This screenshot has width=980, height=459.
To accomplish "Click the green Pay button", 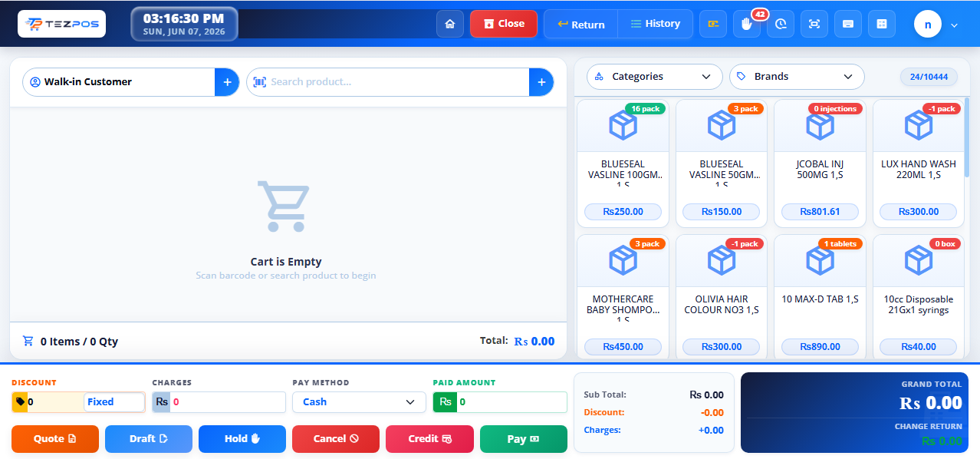I will click(524, 439).
